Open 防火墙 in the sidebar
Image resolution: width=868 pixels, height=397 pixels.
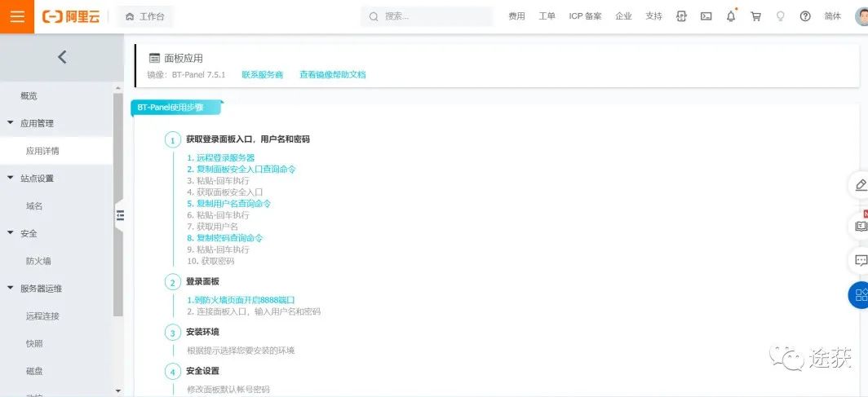(38, 261)
